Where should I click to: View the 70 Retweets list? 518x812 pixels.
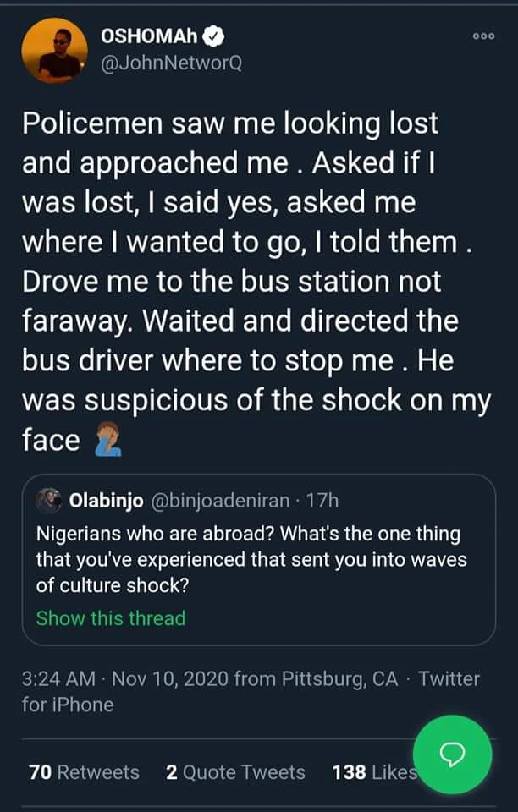pyautogui.click(x=84, y=772)
